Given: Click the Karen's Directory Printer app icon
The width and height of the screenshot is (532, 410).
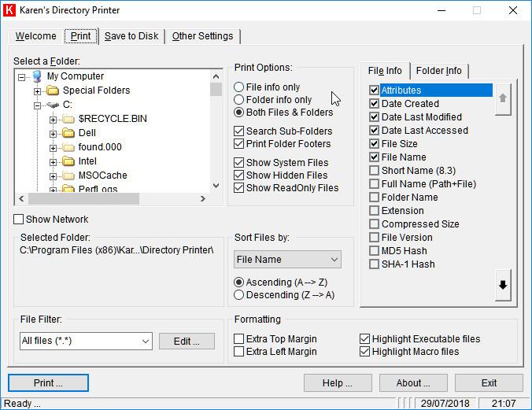Looking at the screenshot, I should tap(9, 10).
